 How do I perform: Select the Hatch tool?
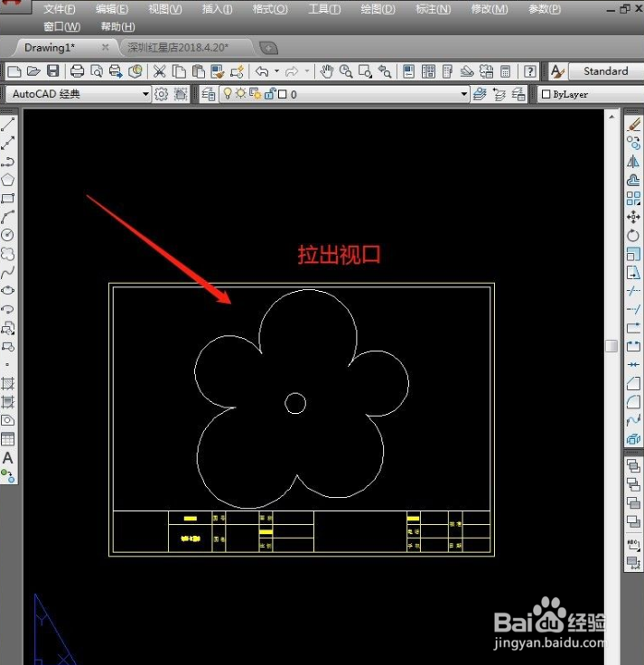click(x=7, y=383)
